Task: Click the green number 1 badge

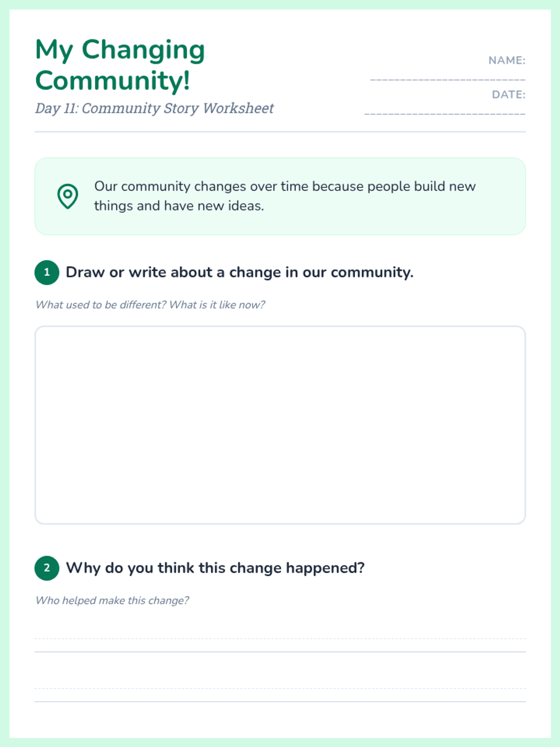Action: coord(47,272)
